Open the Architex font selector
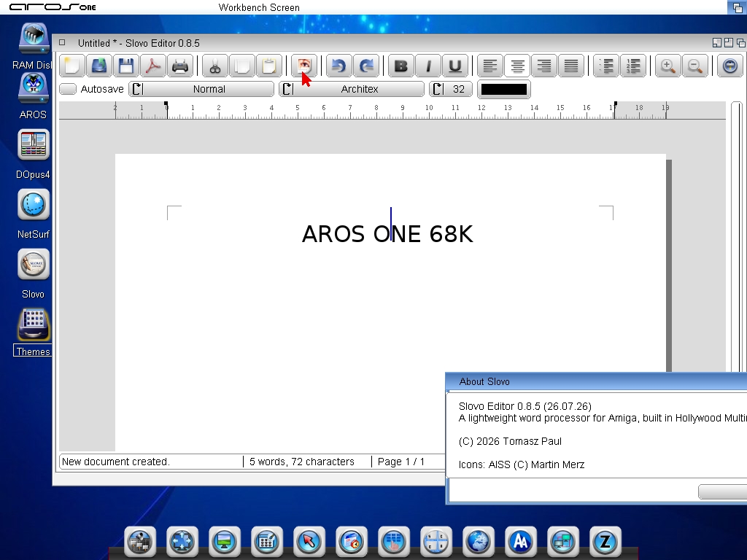 (352, 89)
